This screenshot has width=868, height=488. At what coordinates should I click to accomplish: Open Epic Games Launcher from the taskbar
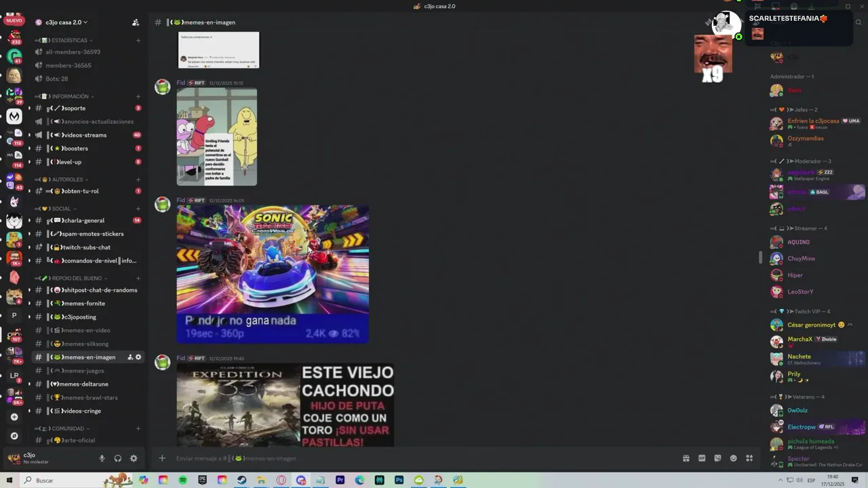click(x=202, y=480)
